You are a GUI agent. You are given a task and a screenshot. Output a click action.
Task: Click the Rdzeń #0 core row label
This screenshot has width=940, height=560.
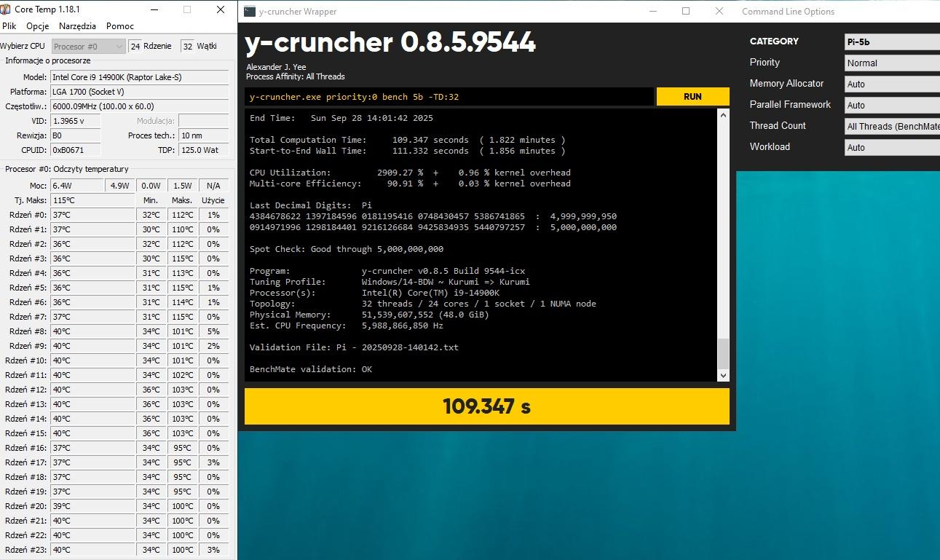(28, 215)
